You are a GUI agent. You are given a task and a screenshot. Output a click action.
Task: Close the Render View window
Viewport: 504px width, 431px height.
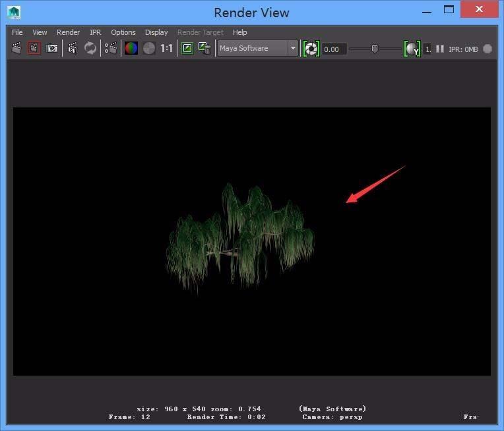tap(479, 9)
